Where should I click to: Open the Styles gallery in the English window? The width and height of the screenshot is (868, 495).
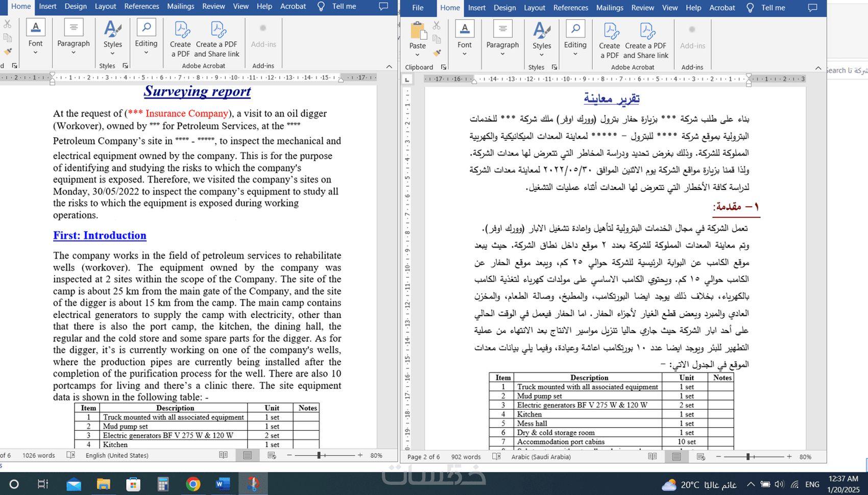tap(113, 38)
